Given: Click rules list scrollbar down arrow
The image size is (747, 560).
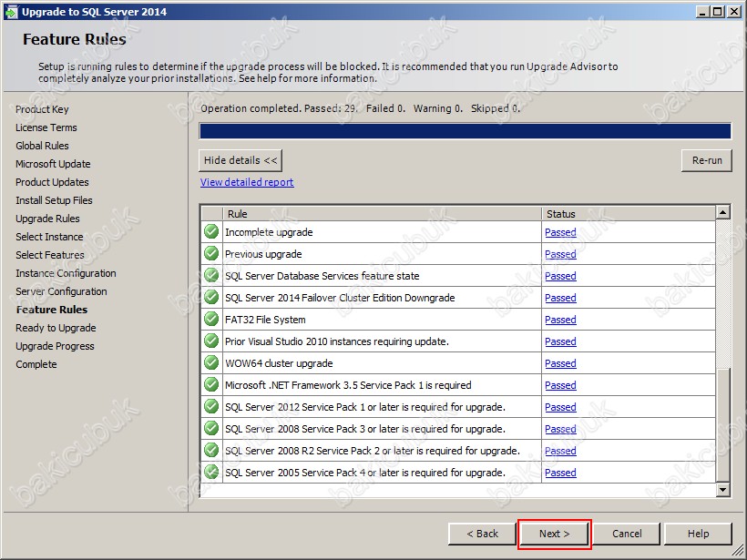Looking at the screenshot, I should tap(722, 490).
